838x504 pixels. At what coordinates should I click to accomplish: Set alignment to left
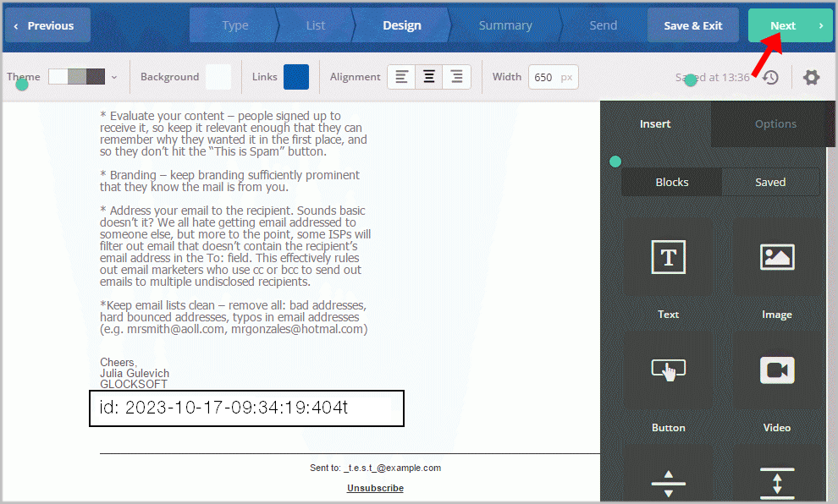(401, 77)
